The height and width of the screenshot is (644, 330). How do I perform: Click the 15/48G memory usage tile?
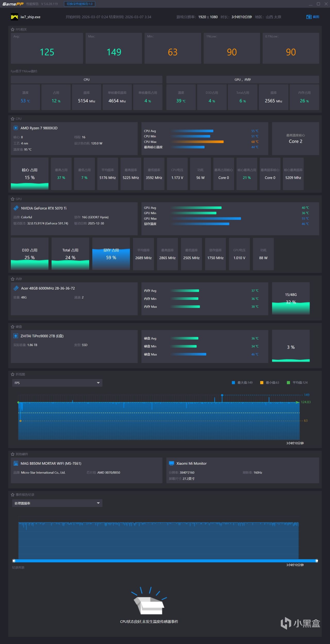click(x=291, y=299)
